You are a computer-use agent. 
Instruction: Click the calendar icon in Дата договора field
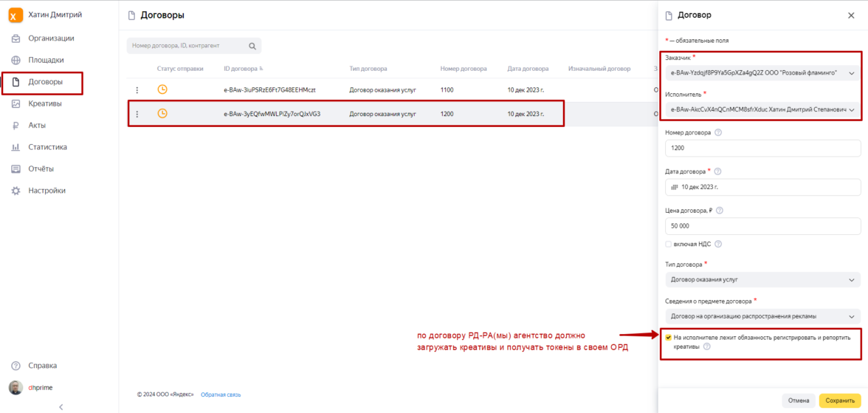click(674, 187)
